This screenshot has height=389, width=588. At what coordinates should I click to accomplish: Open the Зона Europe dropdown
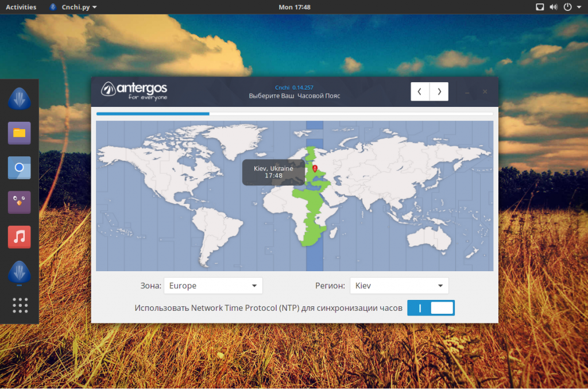(x=213, y=286)
